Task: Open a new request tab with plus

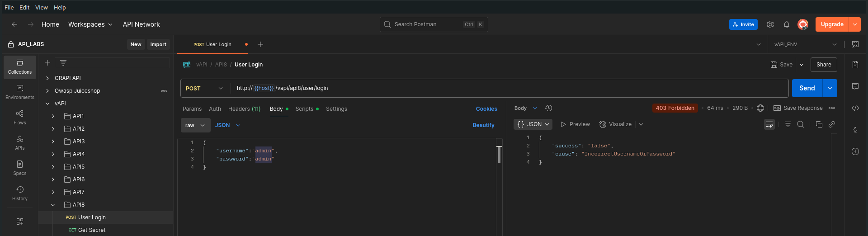Action: 260,44
